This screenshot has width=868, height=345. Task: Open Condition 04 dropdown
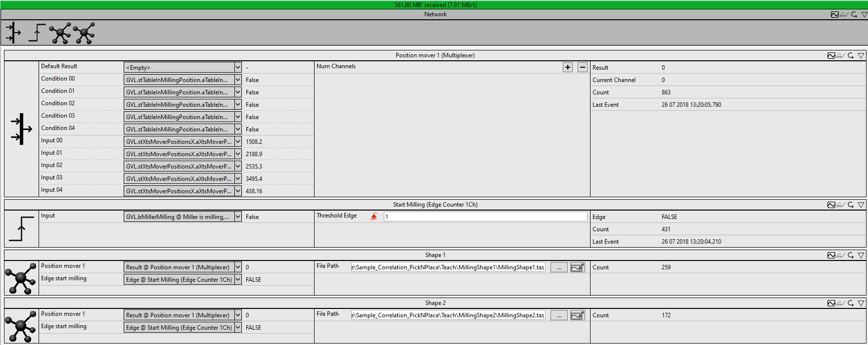tap(183, 129)
